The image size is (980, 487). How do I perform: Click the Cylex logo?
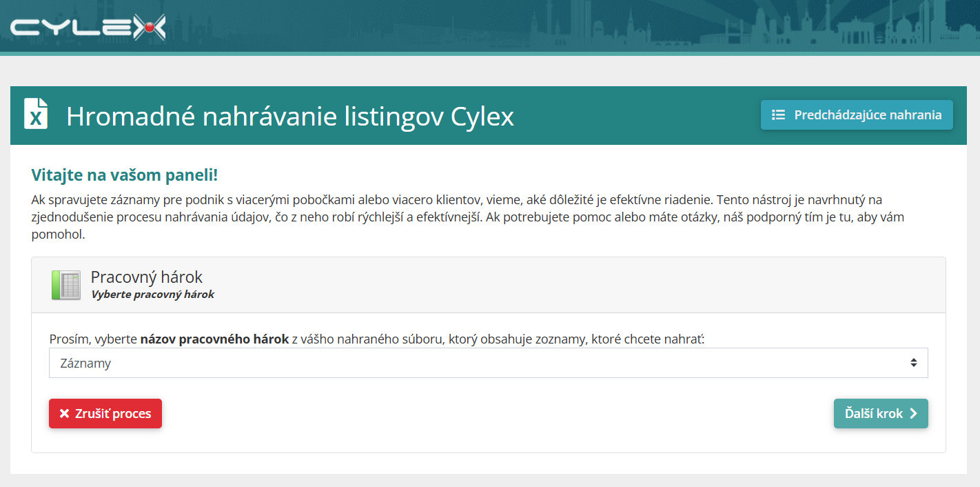point(88,28)
